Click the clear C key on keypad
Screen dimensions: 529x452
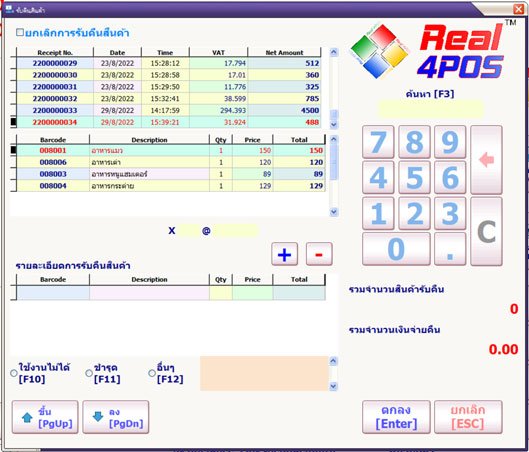click(x=486, y=231)
